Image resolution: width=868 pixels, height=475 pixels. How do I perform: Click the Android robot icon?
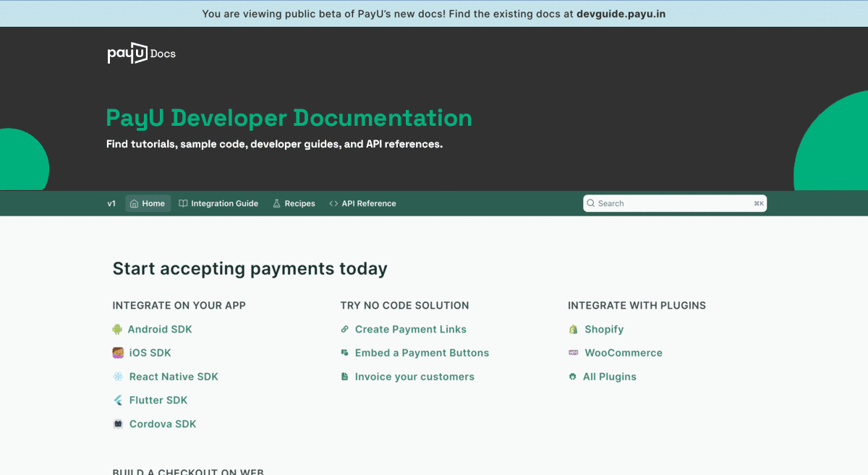117,330
